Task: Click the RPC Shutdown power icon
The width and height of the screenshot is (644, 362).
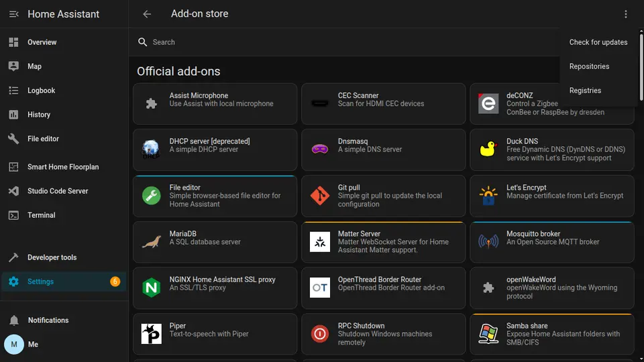Action: tap(320, 334)
